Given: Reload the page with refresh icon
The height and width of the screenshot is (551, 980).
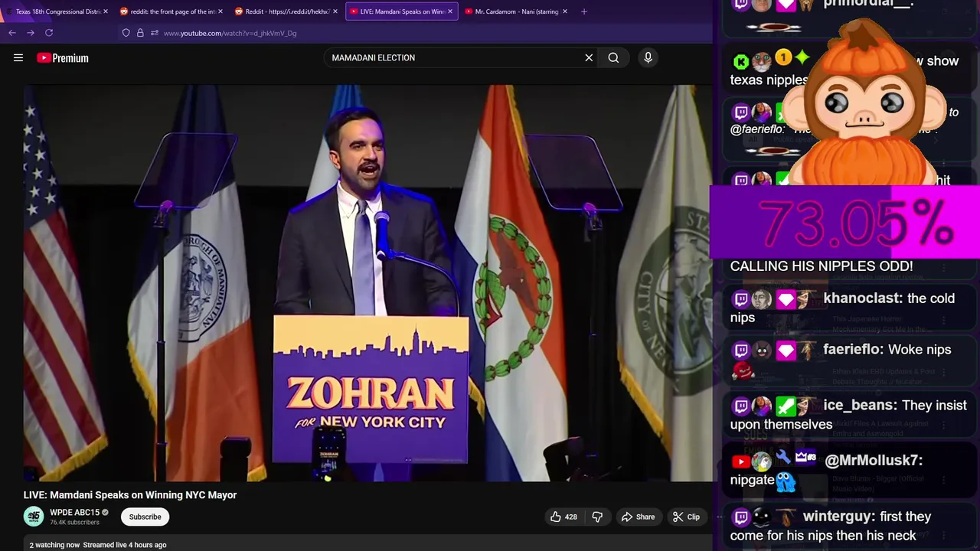Looking at the screenshot, I should click(49, 33).
